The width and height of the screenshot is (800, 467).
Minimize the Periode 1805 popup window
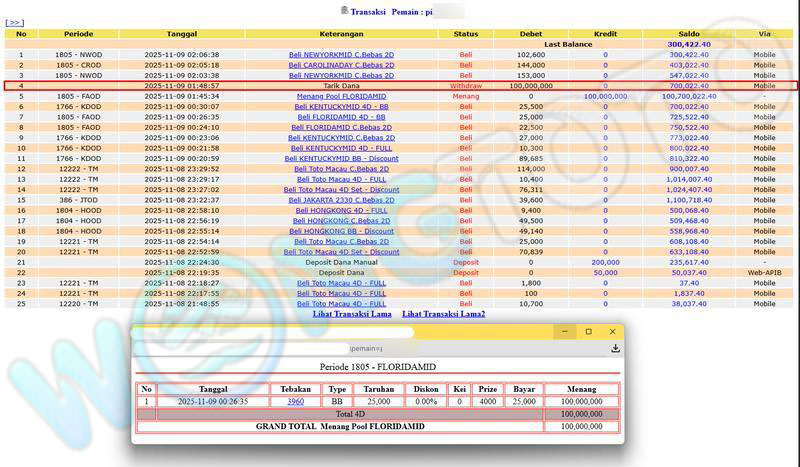click(566, 332)
